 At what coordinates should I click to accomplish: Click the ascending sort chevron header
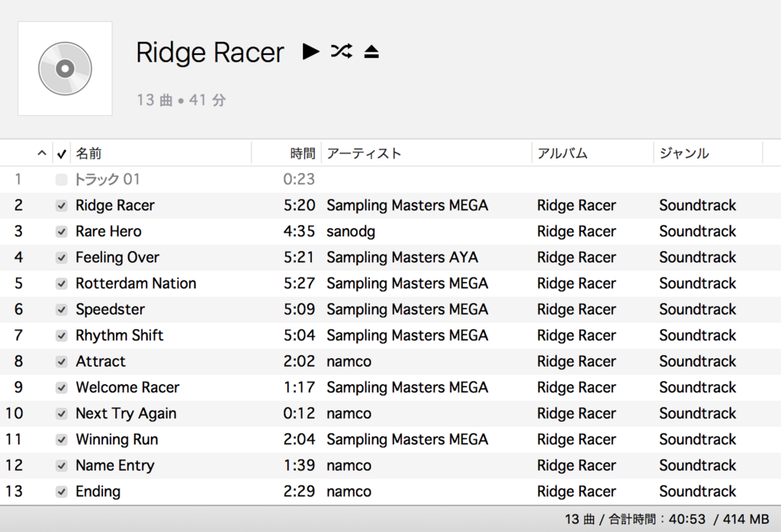pos(43,152)
